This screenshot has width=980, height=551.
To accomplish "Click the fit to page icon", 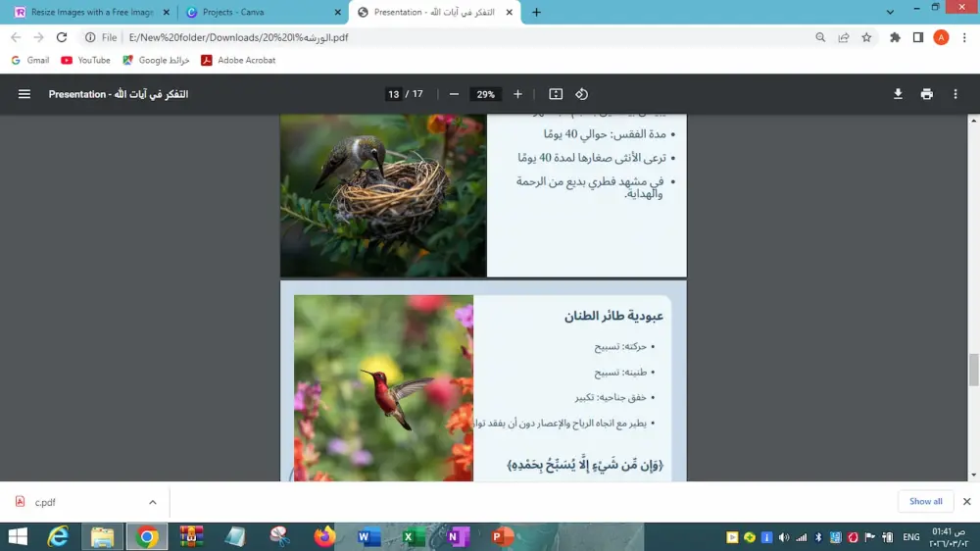I will (556, 94).
